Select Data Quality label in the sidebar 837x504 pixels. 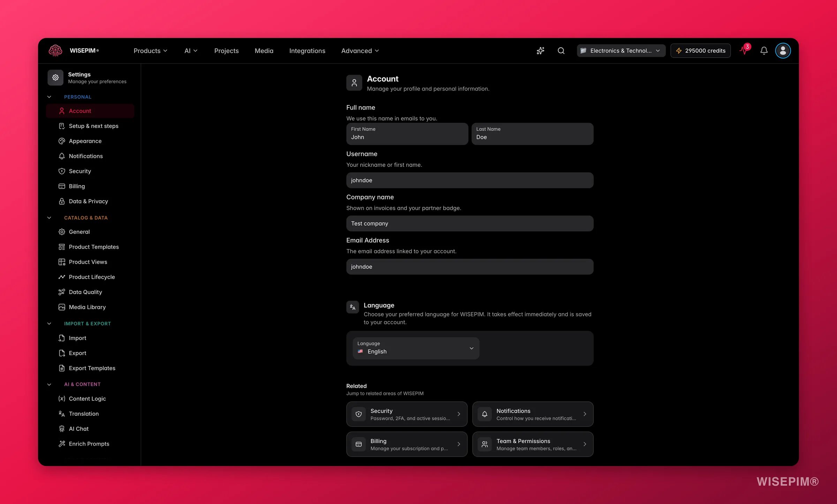(85, 292)
